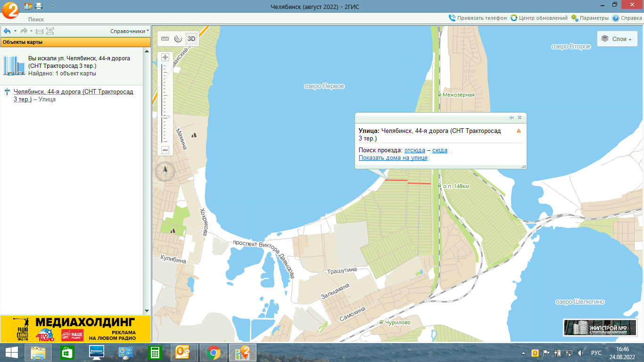Open the Справочники dropdown

[x=130, y=31]
